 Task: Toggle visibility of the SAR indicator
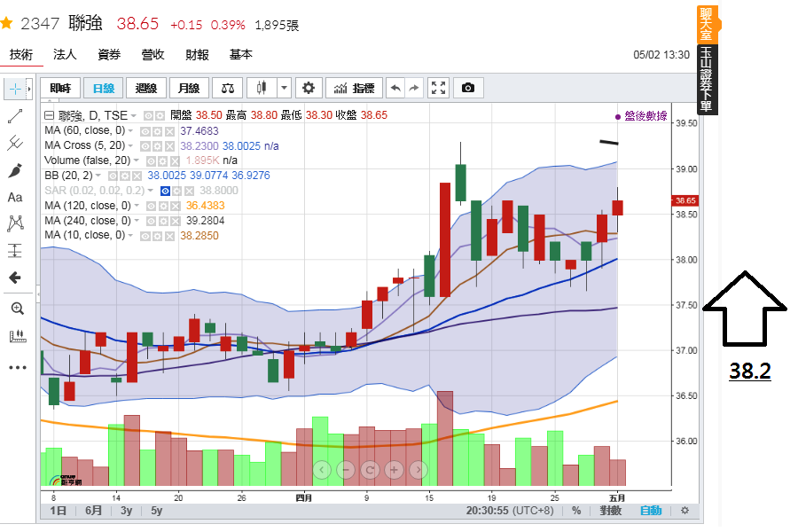point(165,191)
